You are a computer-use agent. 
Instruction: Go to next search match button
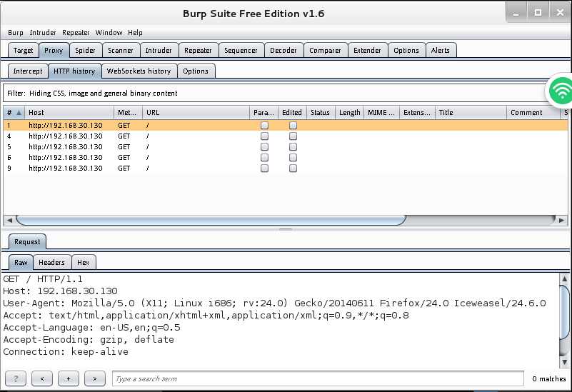coord(95,378)
